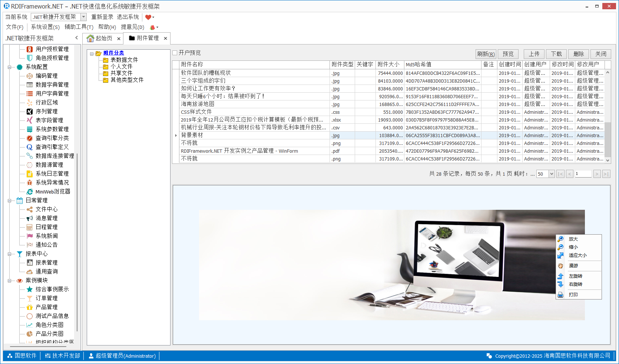Image resolution: width=619 pixels, height=364 pixels.
Task: Click the red heart icon in toolbar
Action: click(148, 17)
